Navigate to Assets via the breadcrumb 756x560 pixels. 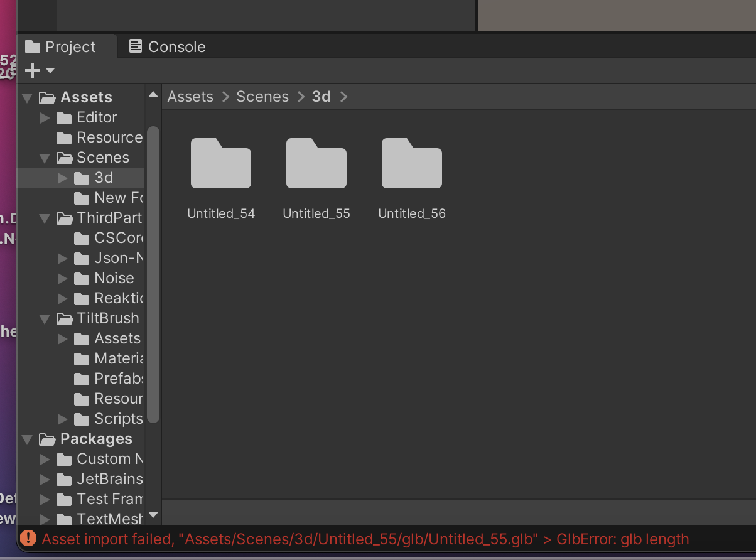pyautogui.click(x=190, y=96)
